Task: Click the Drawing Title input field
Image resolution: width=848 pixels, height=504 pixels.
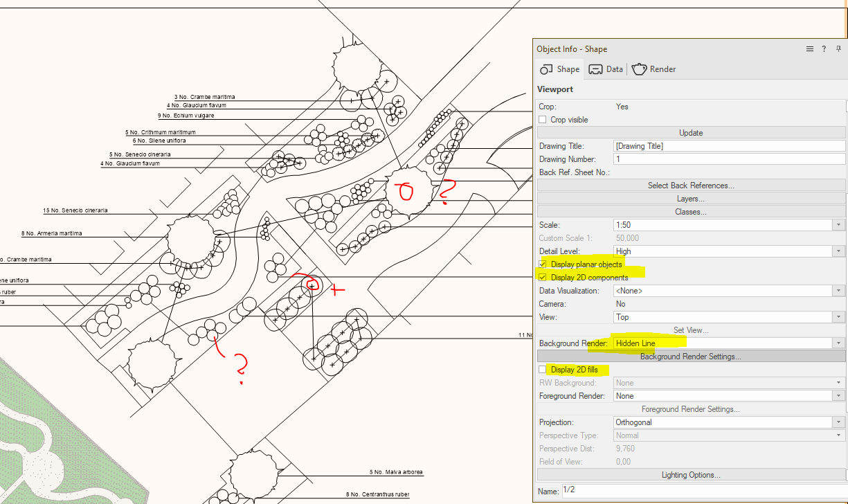Action: pyautogui.click(x=728, y=146)
